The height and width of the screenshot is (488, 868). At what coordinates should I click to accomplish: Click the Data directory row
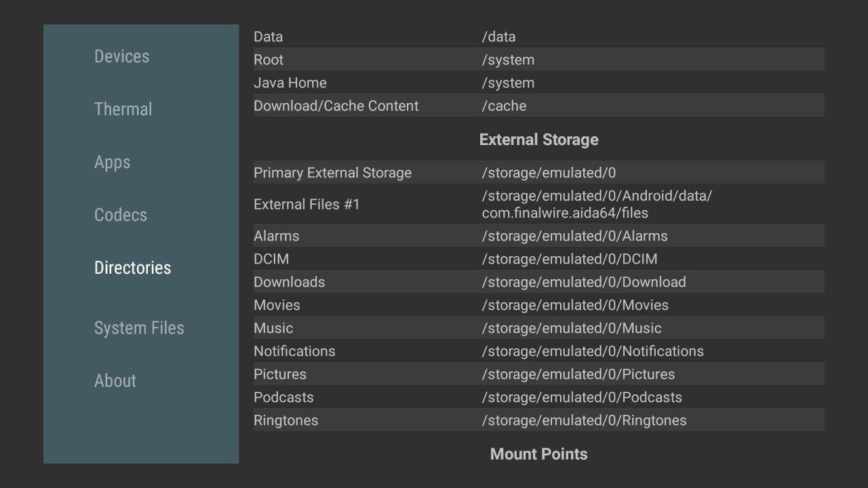[538, 37]
